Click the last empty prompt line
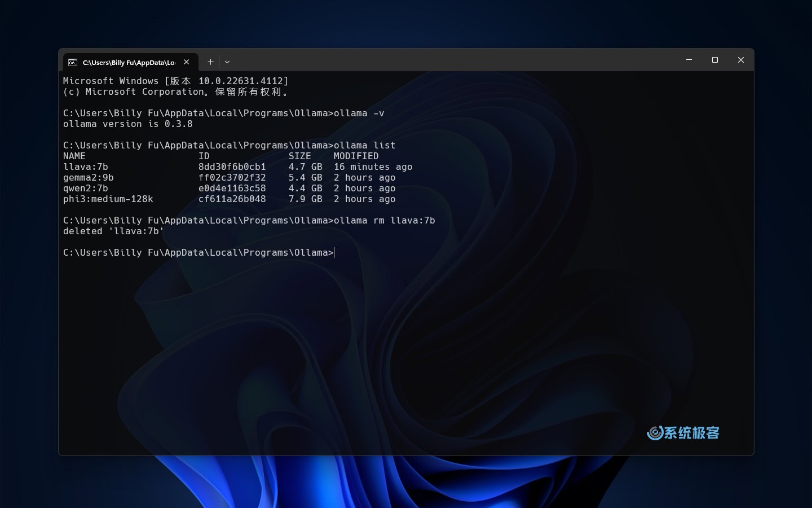Image resolution: width=812 pixels, height=508 pixels. [198, 252]
